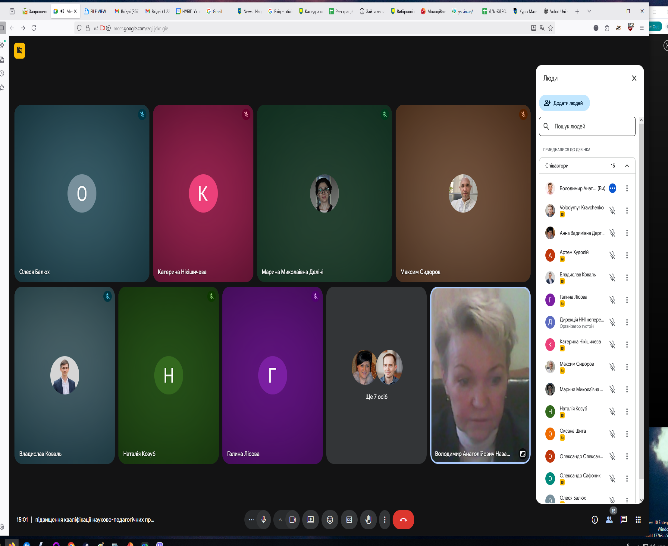Toggle the camera button in the call bar
The image size is (668, 546).
pyautogui.click(x=292, y=520)
